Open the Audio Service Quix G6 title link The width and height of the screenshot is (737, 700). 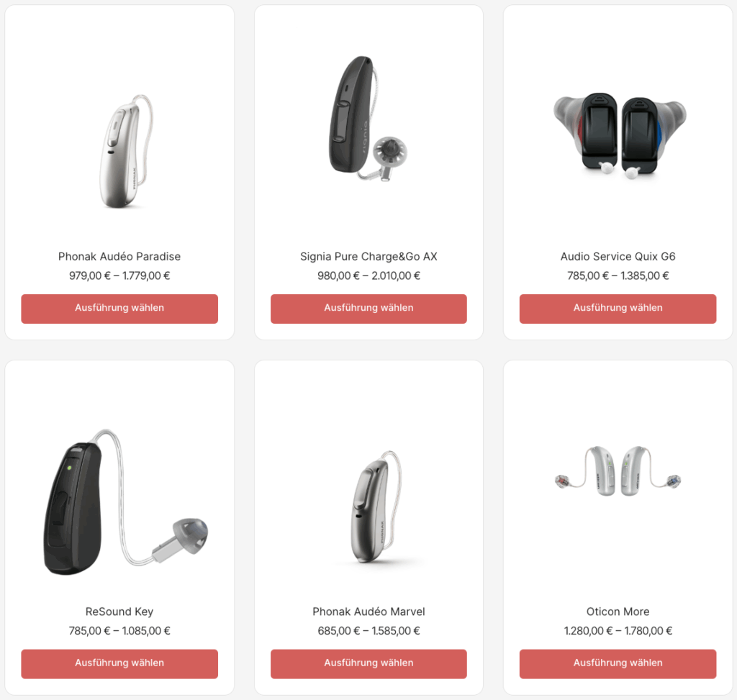618,257
